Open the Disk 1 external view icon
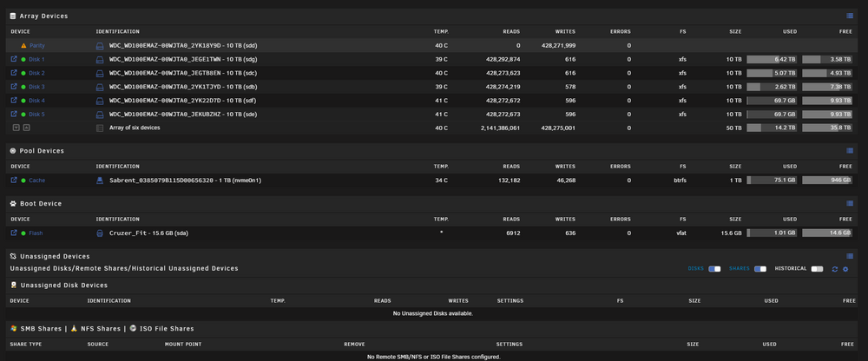 click(x=14, y=59)
